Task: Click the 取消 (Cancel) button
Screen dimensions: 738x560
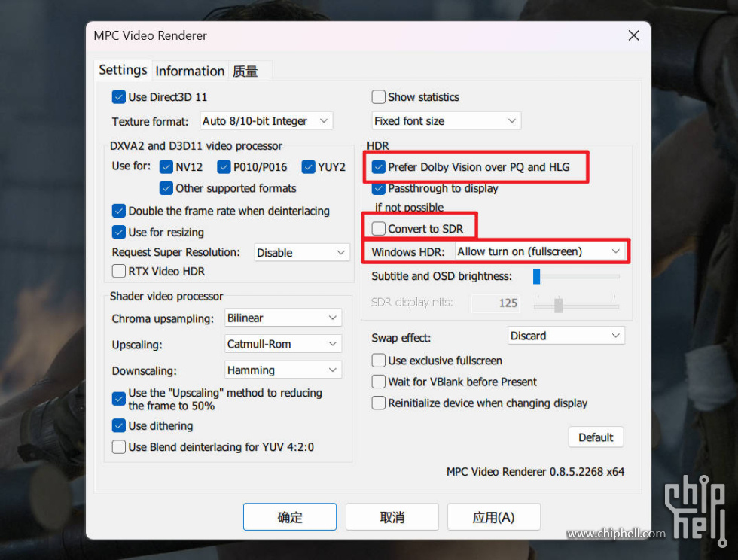Action: pyautogui.click(x=392, y=517)
